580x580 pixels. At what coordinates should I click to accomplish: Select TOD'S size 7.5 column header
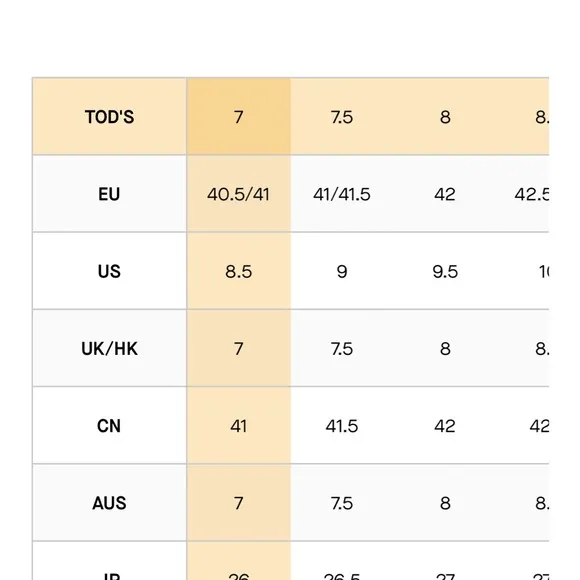342,117
